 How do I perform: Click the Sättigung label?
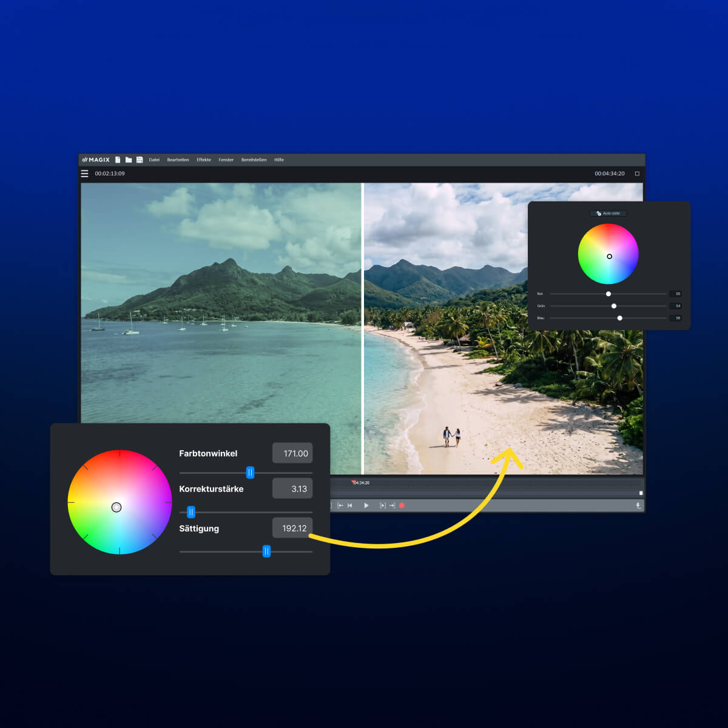point(199,528)
